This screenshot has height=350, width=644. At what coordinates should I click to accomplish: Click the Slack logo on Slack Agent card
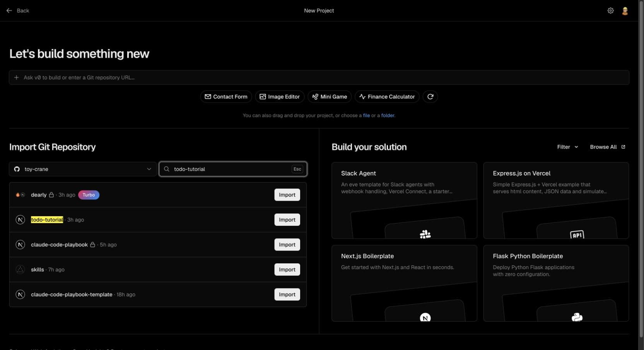click(x=425, y=234)
